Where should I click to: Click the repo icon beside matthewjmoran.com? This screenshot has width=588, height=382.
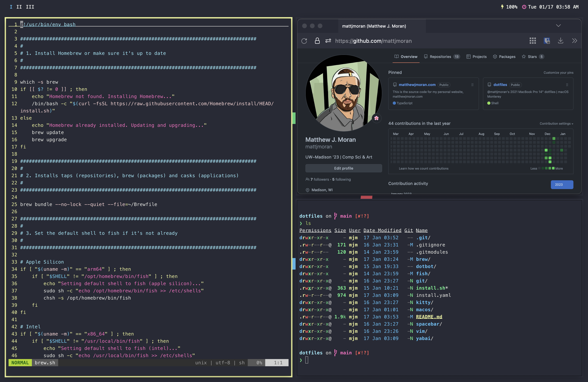click(x=395, y=85)
